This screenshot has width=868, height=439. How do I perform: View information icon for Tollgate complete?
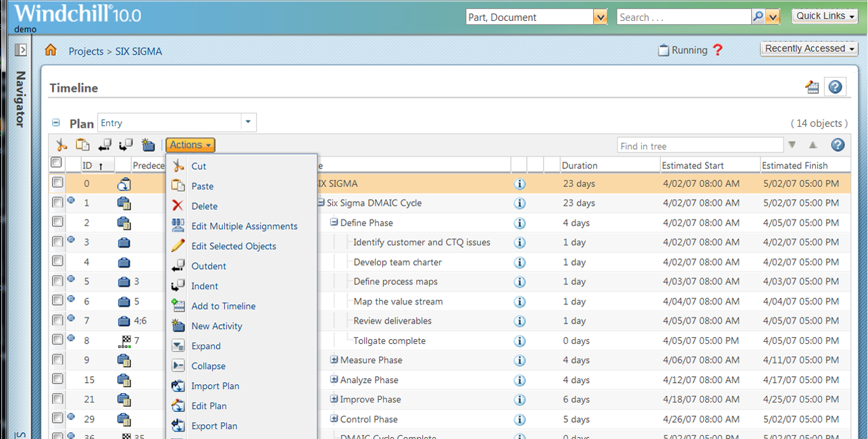tap(519, 341)
